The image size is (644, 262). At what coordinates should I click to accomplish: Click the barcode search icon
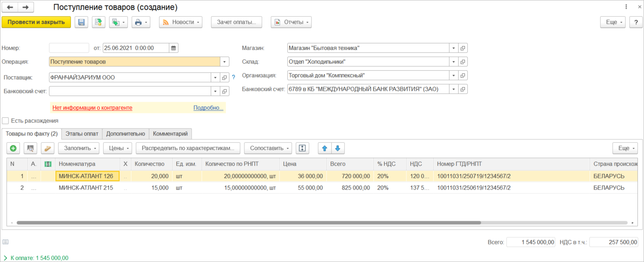(x=30, y=148)
